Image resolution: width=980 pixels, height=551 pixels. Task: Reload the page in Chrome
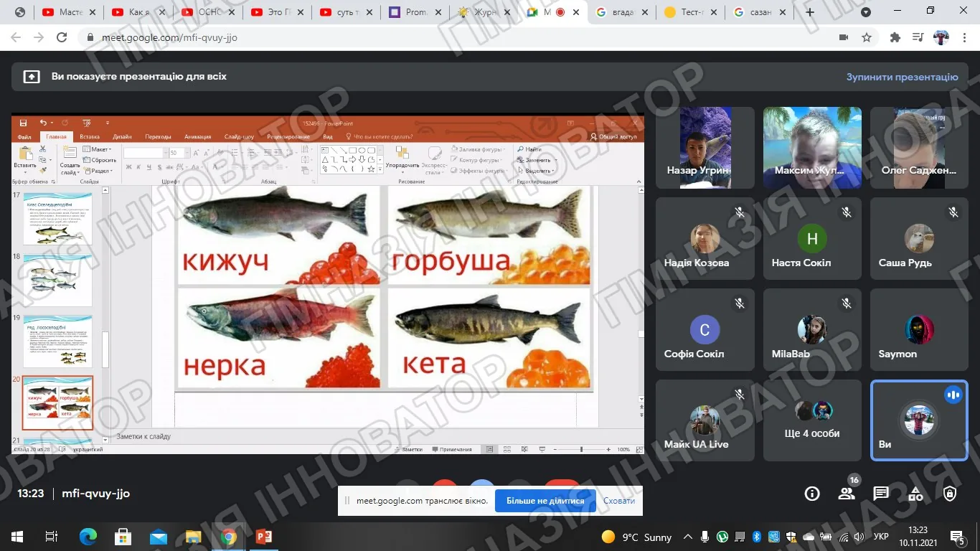pos(61,37)
